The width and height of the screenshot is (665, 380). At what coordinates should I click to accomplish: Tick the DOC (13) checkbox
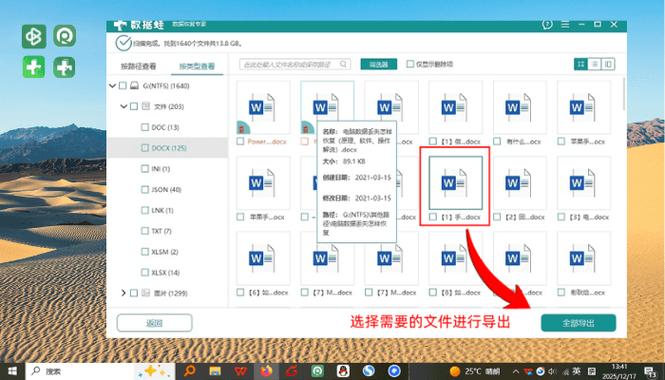click(x=145, y=127)
